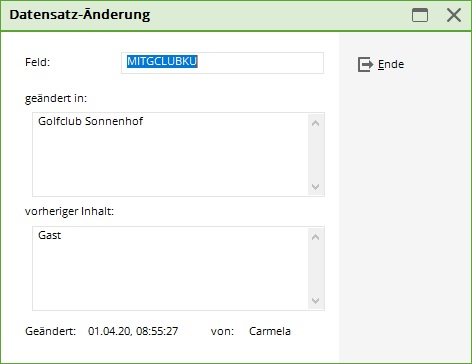
Task: Click inside the 'geändert in' text area
Action: click(x=170, y=154)
